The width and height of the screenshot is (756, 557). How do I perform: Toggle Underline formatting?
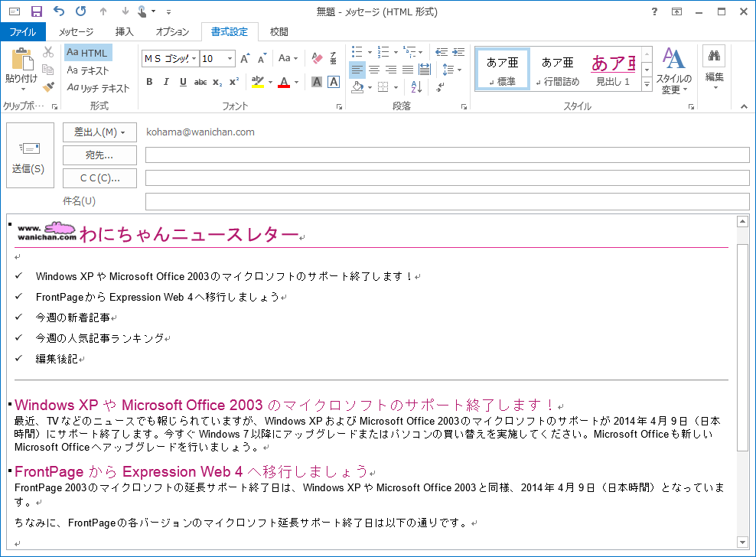click(x=183, y=83)
